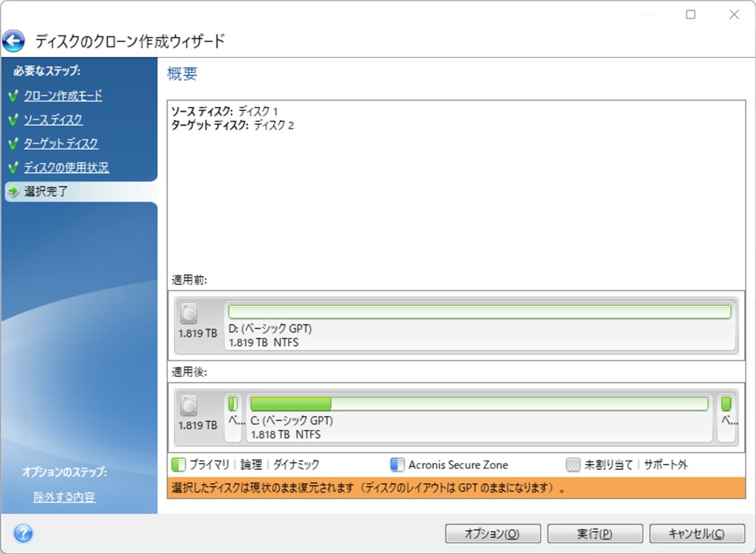This screenshot has width=756, height=554.
Task: Click the サポート外 legend label
Action: pos(666,465)
